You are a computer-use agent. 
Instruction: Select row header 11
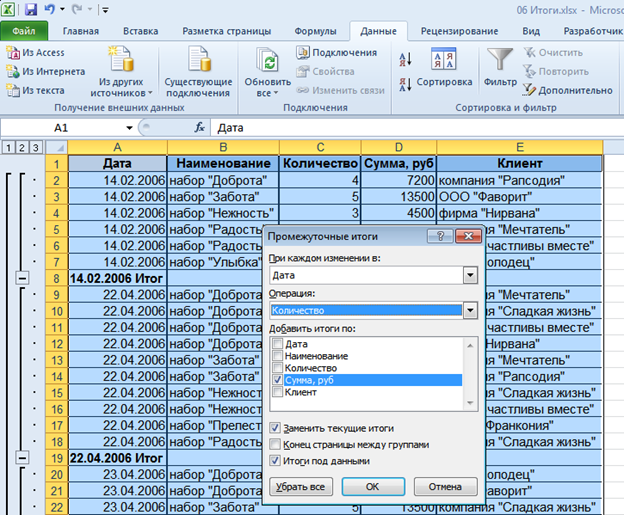click(57, 328)
